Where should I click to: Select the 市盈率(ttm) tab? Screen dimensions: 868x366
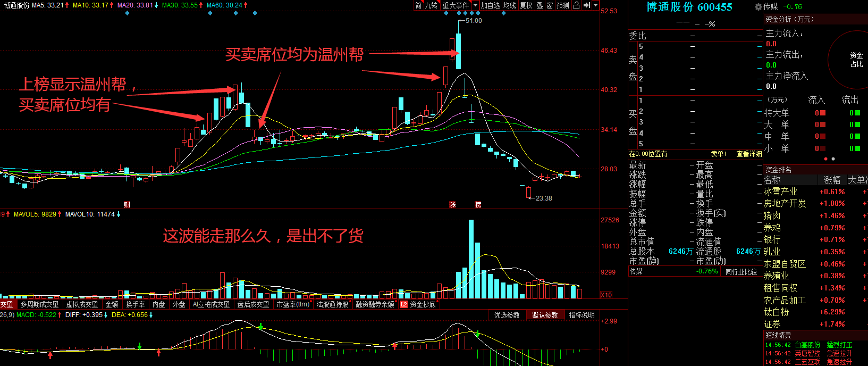pyautogui.click(x=293, y=304)
